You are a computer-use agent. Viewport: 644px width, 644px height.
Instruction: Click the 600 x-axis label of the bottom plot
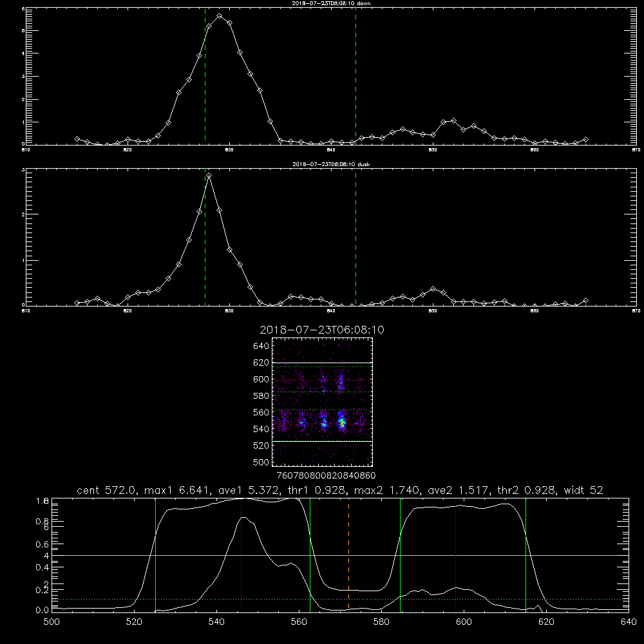(x=464, y=622)
